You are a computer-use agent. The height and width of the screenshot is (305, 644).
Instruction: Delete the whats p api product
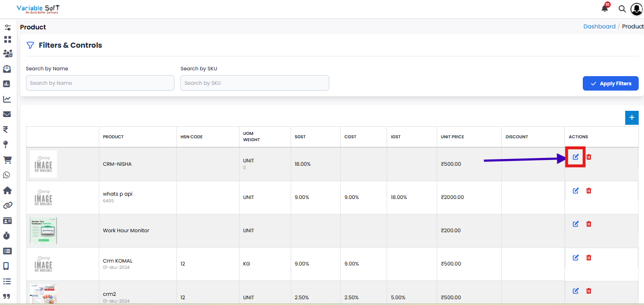point(589,191)
